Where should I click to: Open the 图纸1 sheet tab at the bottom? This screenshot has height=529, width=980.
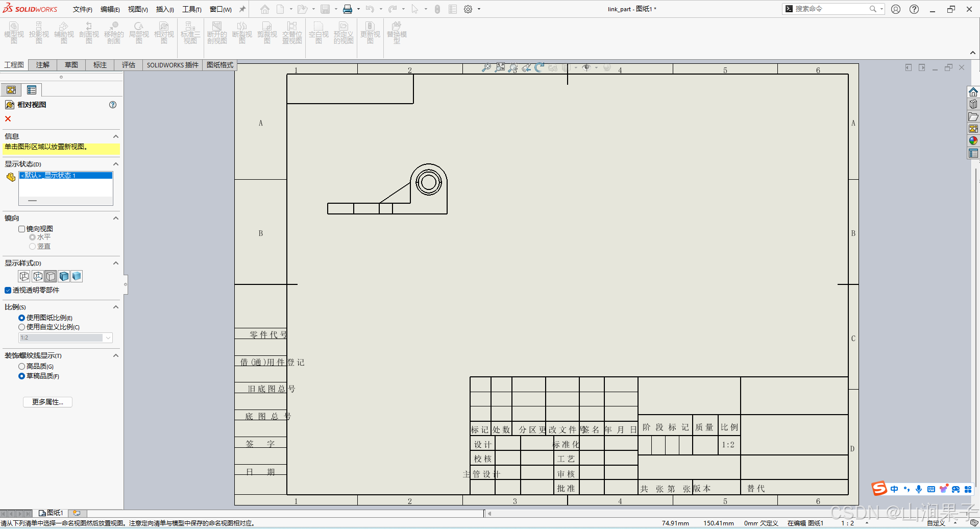pos(51,513)
